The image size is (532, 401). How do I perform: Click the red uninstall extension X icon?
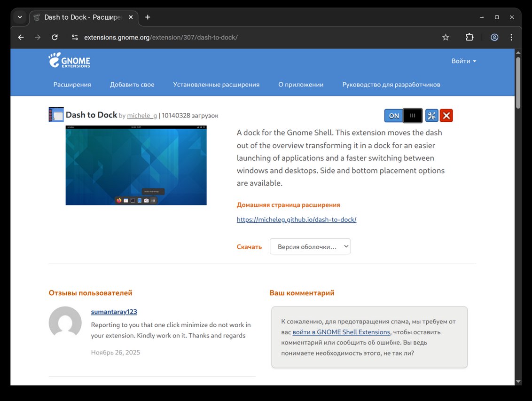(446, 116)
